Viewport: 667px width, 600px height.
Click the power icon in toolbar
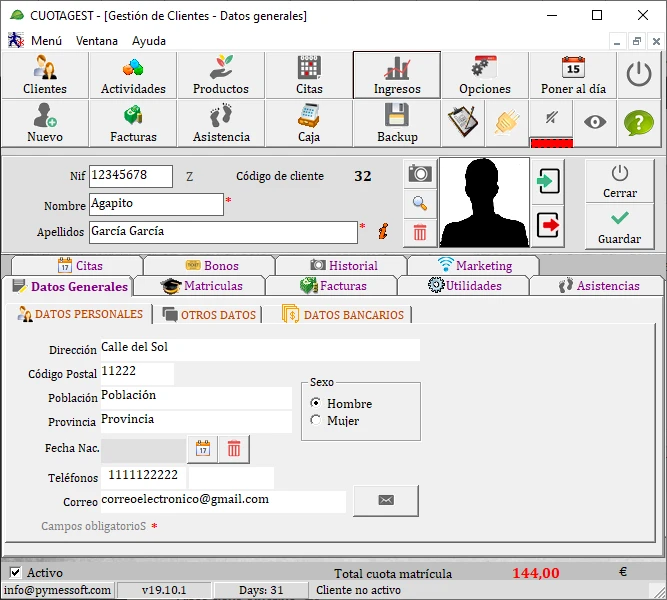[x=639, y=75]
